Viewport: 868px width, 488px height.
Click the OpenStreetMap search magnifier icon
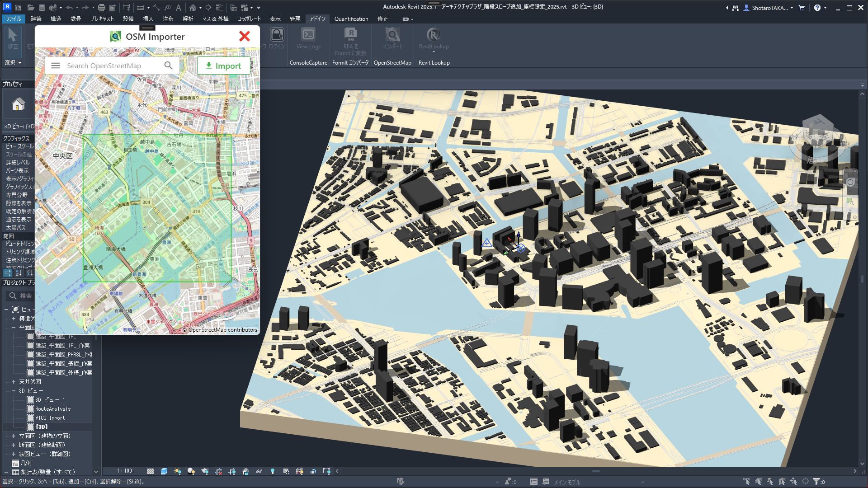169,66
